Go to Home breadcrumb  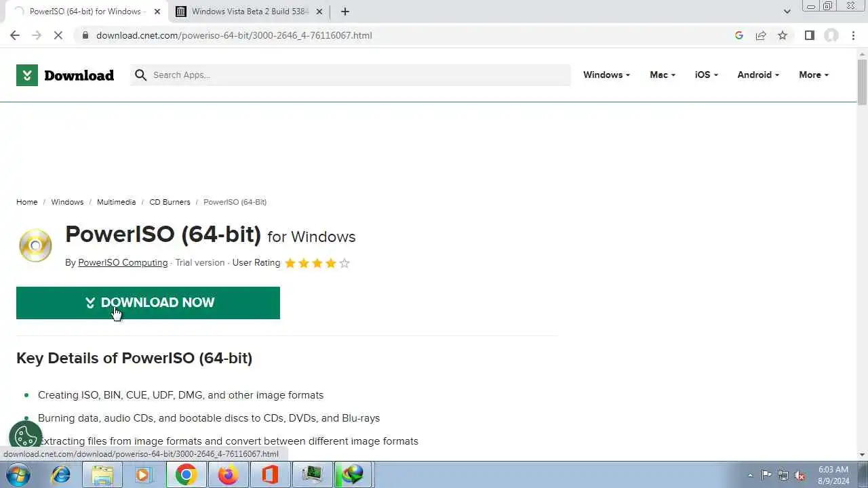(x=27, y=202)
